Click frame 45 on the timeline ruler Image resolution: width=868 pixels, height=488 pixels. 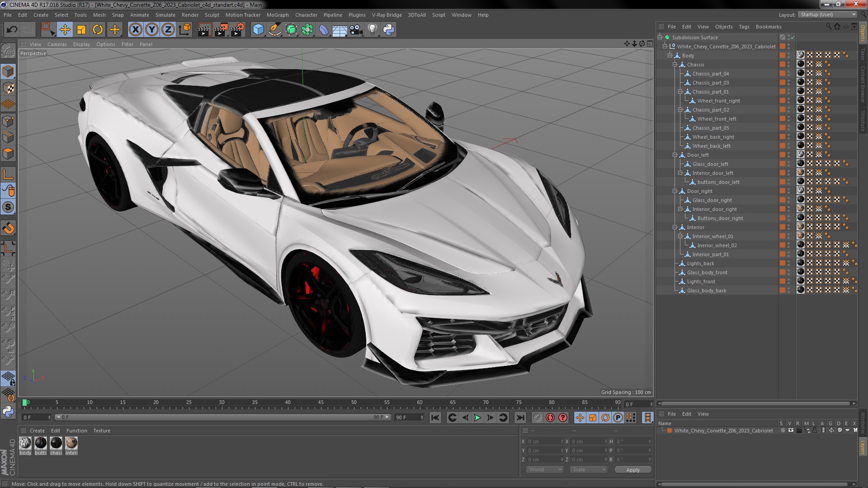321,403
